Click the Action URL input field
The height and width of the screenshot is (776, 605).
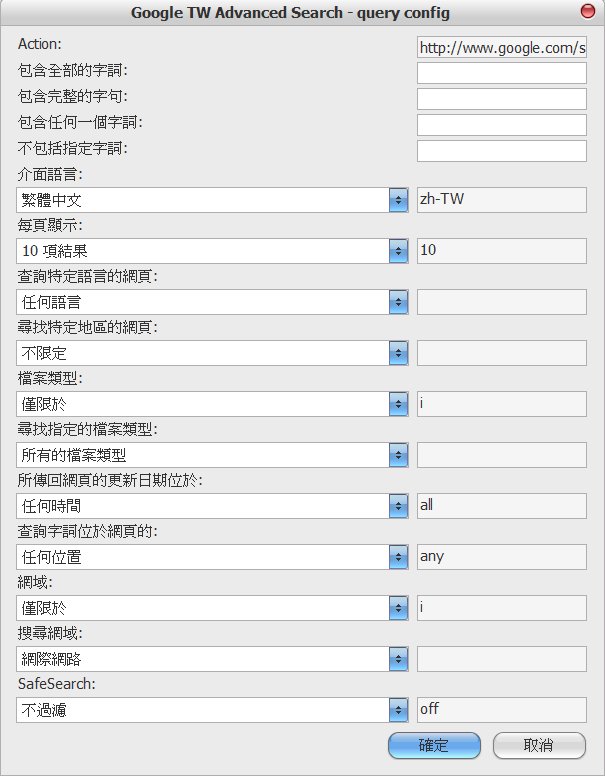point(501,47)
